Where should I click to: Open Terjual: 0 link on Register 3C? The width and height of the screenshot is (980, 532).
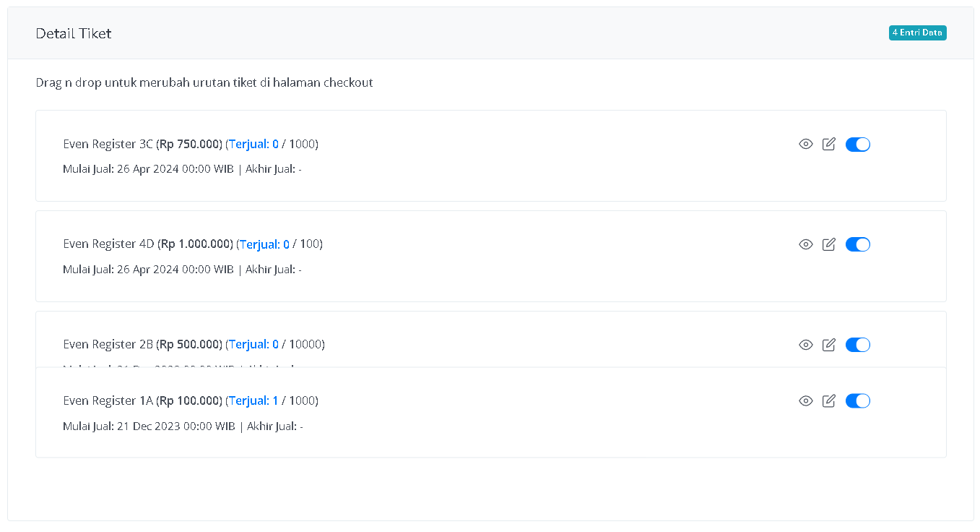tap(253, 144)
